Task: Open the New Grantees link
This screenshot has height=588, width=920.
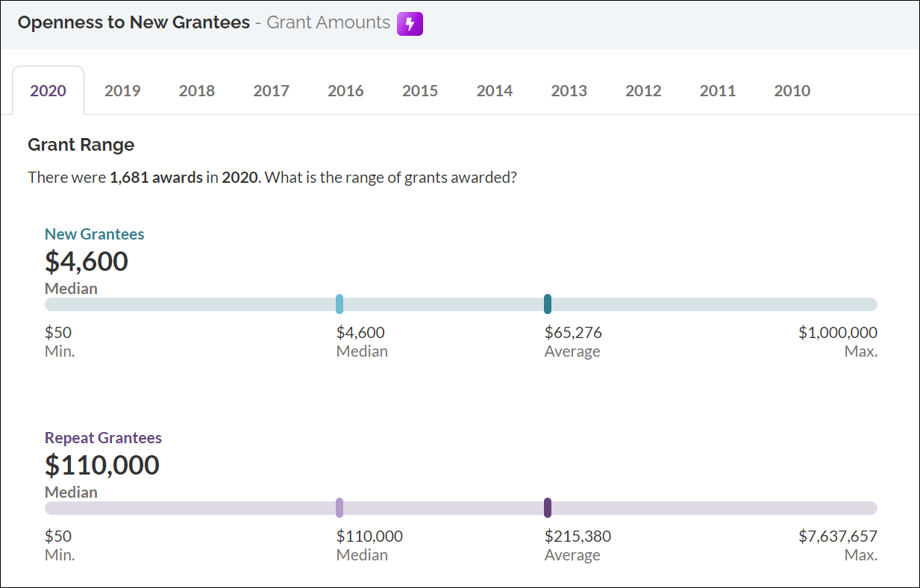Action: pyautogui.click(x=94, y=234)
